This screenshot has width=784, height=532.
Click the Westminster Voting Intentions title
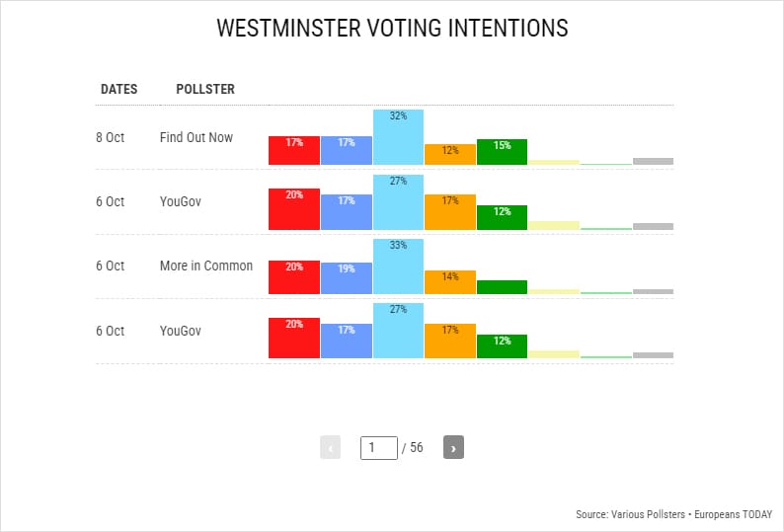(x=392, y=29)
